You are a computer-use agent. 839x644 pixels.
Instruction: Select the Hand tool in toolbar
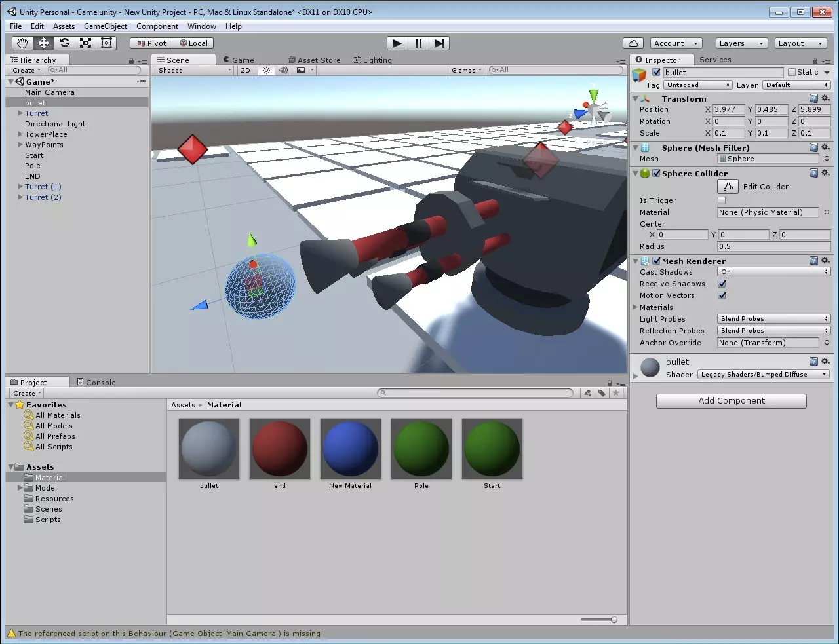(22, 43)
